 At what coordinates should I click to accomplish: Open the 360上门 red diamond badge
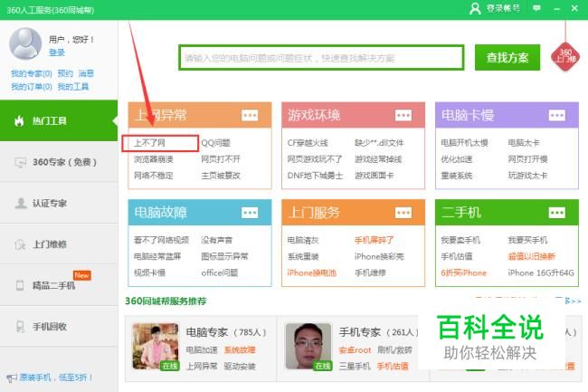(565, 56)
